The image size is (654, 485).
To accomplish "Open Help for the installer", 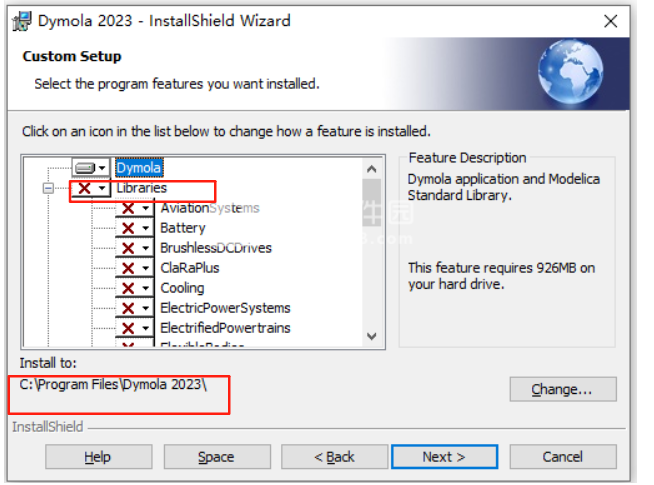I will point(98,457).
